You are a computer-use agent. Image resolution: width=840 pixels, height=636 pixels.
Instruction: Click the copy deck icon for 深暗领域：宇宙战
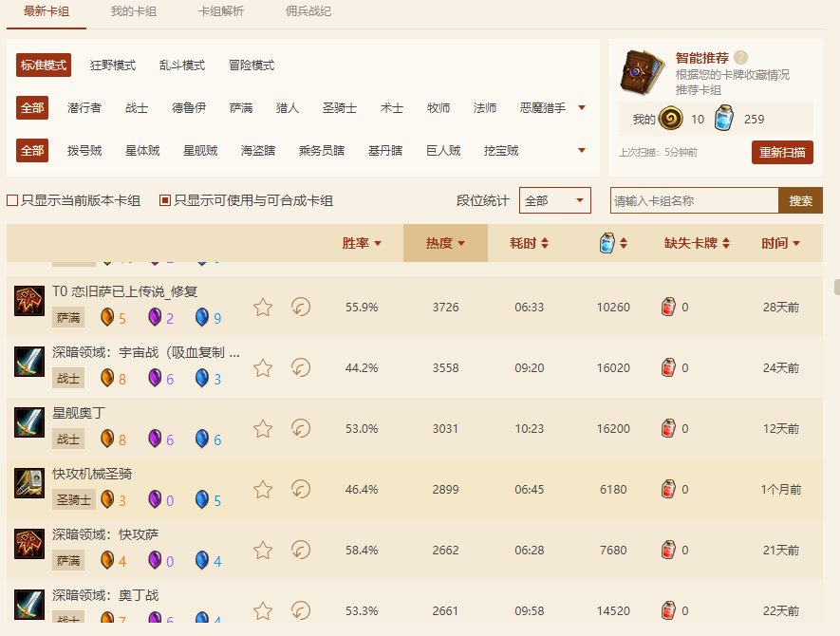tap(301, 368)
